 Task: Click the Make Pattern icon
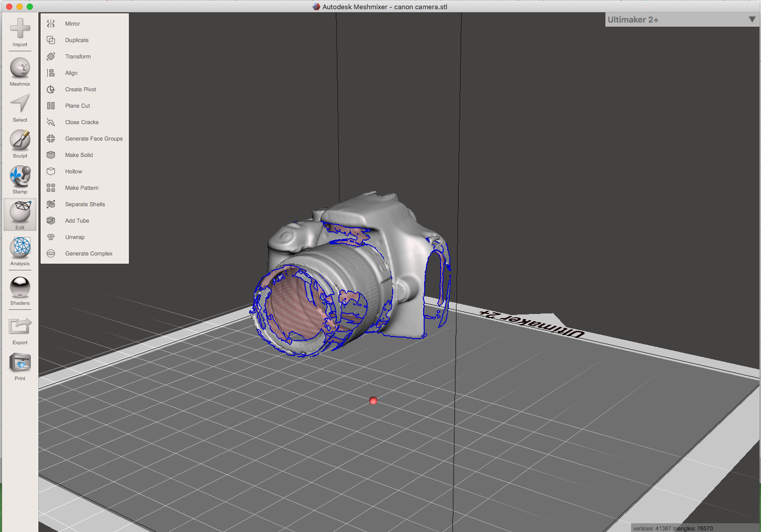[51, 188]
